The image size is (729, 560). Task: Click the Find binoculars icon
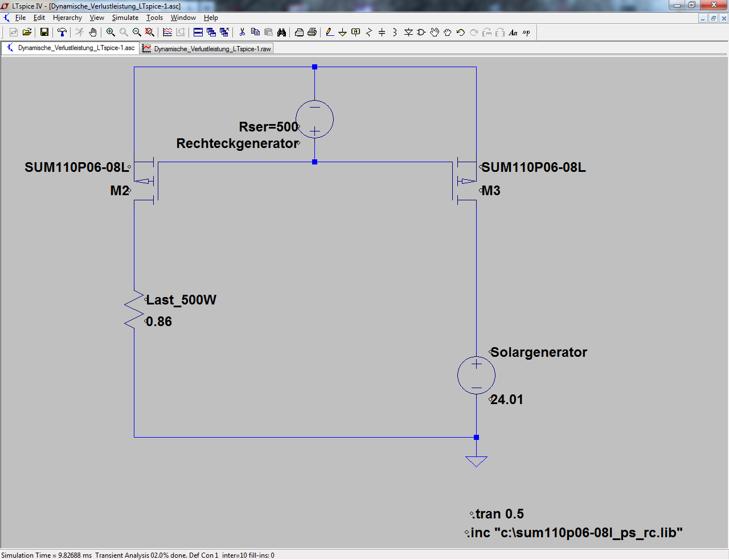pos(281,32)
